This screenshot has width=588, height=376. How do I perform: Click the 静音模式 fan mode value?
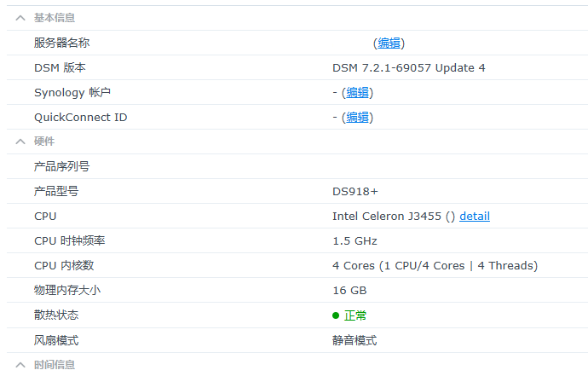355,340
